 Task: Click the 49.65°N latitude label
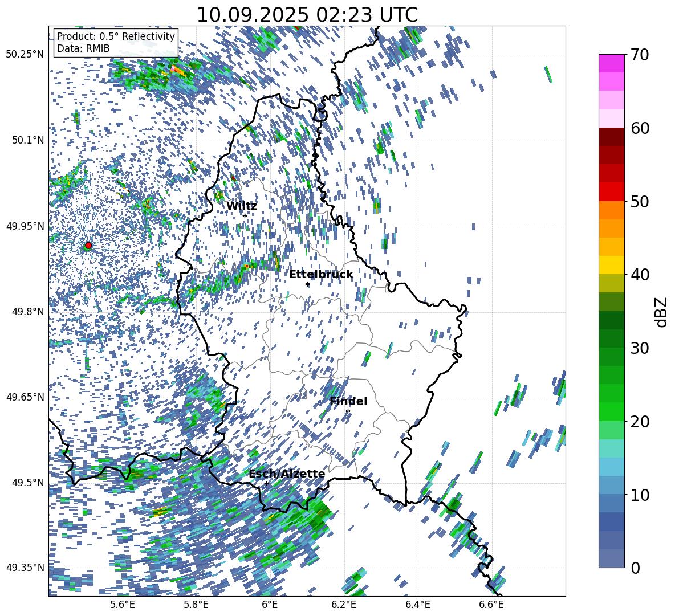tap(25, 397)
